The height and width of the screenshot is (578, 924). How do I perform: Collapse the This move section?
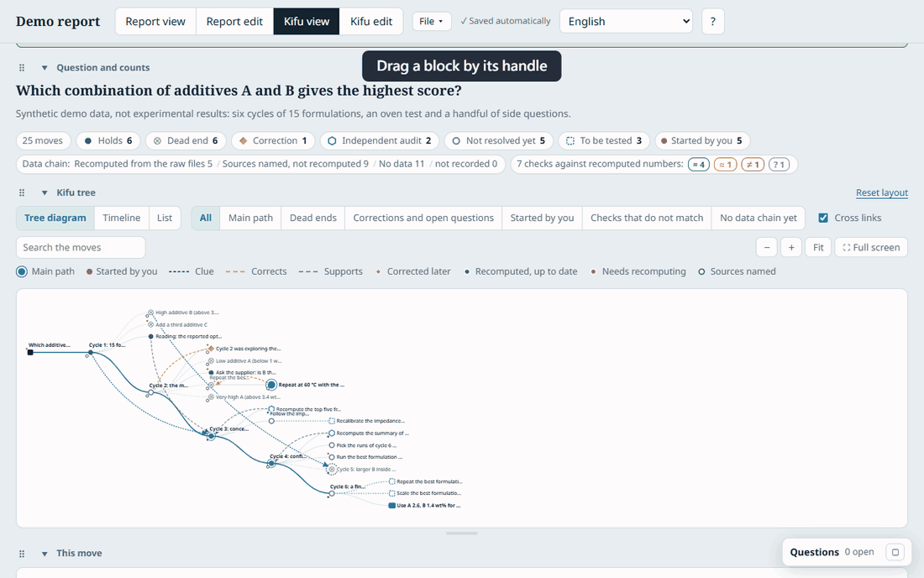[x=45, y=554]
